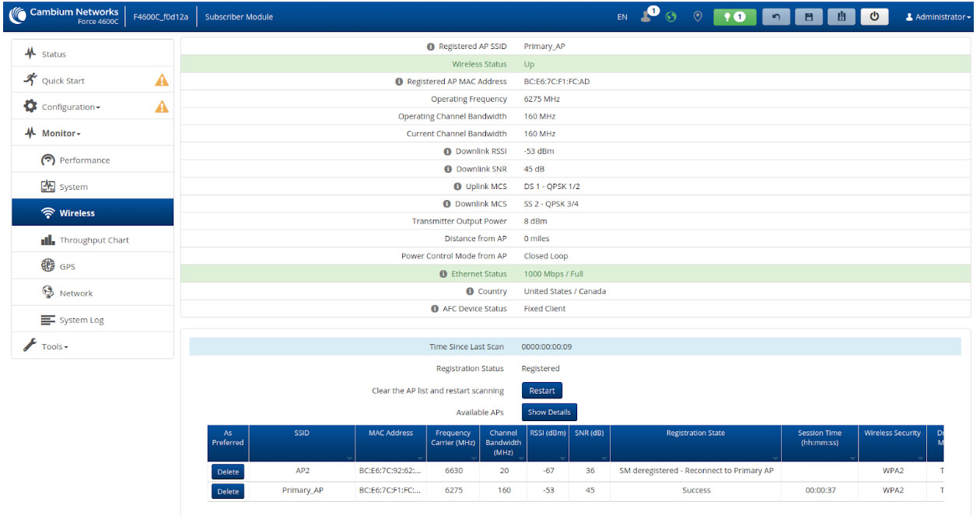Click the Show Details button
Image resolution: width=980 pixels, height=523 pixels.
[549, 412]
